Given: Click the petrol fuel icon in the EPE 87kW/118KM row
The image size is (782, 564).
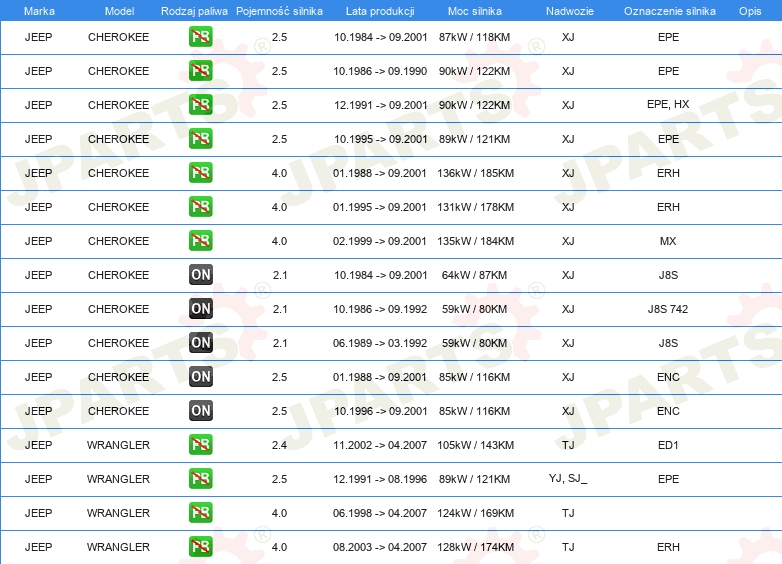Looking at the screenshot, I should click(x=200, y=37).
